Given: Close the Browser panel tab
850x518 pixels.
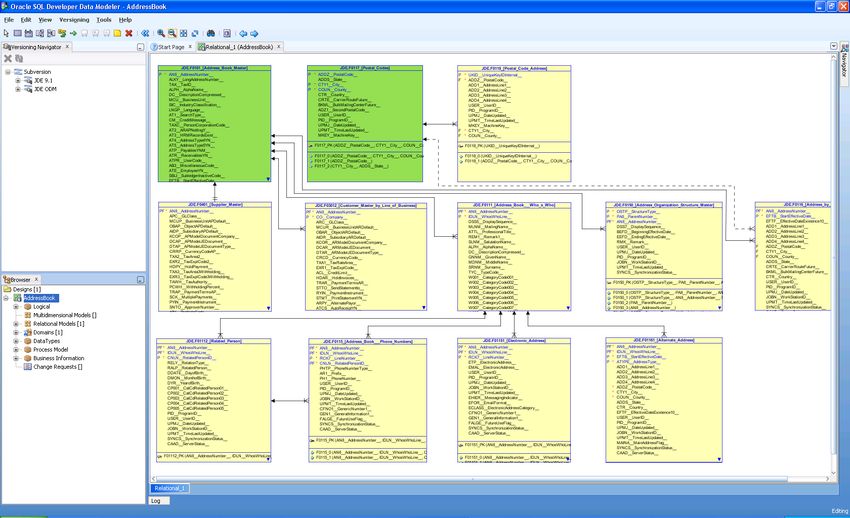Looking at the screenshot, I should click(36, 280).
